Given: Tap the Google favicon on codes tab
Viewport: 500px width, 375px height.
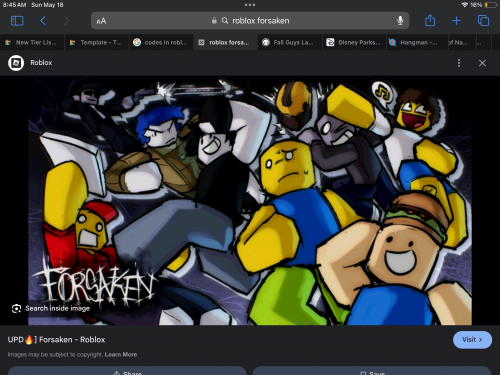Looking at the screenshot, I should [x=137, y=42].
